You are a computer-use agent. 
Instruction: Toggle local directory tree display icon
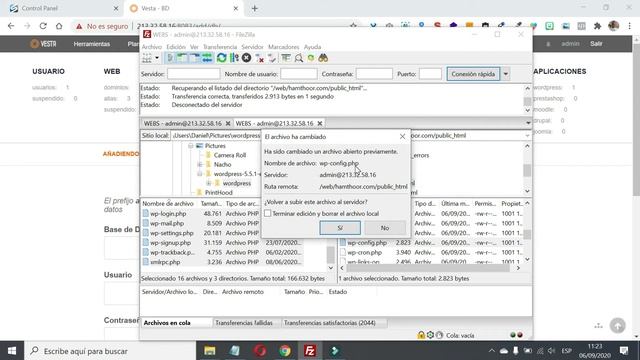tap(182, 58)
